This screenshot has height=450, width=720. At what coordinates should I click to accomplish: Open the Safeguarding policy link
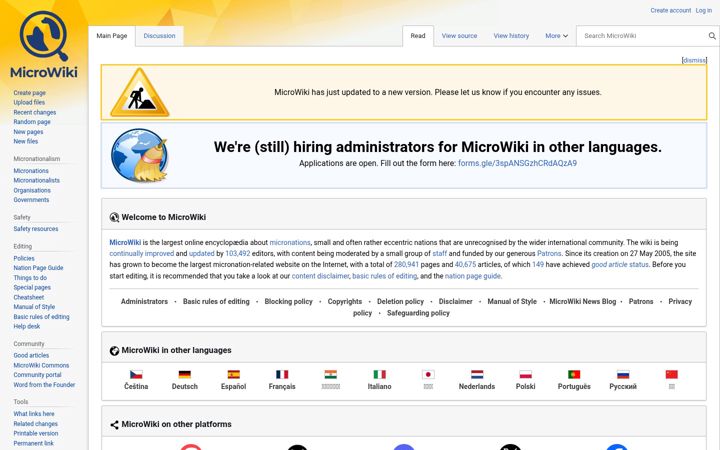coord(418,313)
